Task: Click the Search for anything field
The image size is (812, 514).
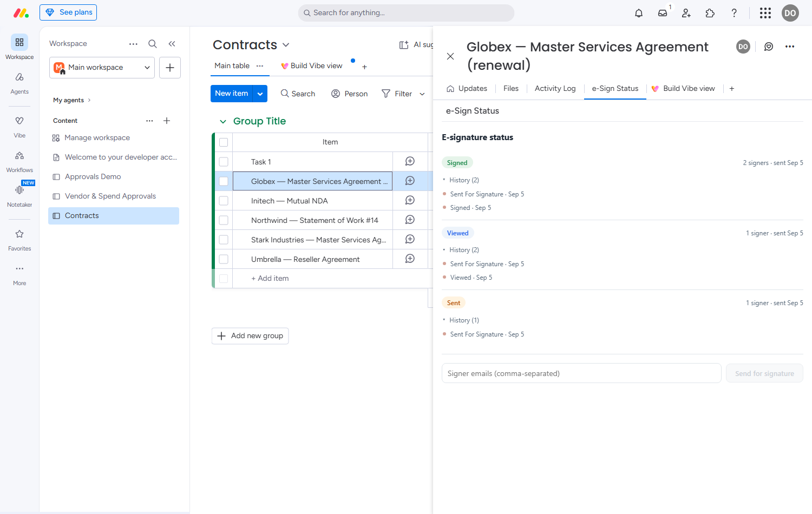Action: (406, 13)
